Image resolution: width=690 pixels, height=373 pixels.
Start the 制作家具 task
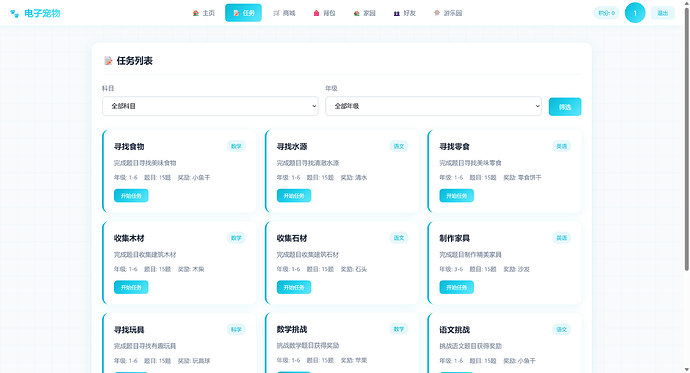point(456,287)
